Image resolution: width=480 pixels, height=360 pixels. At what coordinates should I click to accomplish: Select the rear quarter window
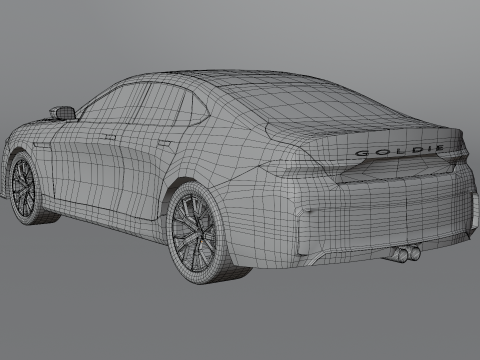pos(199,109)
